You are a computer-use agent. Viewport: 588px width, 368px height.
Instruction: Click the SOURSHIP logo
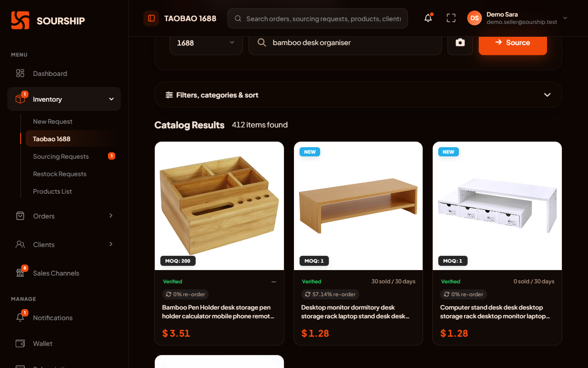pos(48,21)
